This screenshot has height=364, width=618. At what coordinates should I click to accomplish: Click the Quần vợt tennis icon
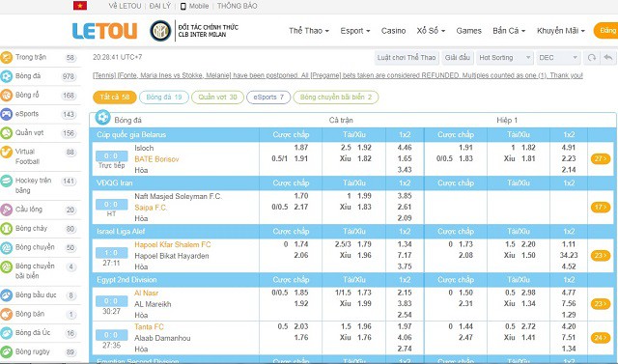[7, 132]
